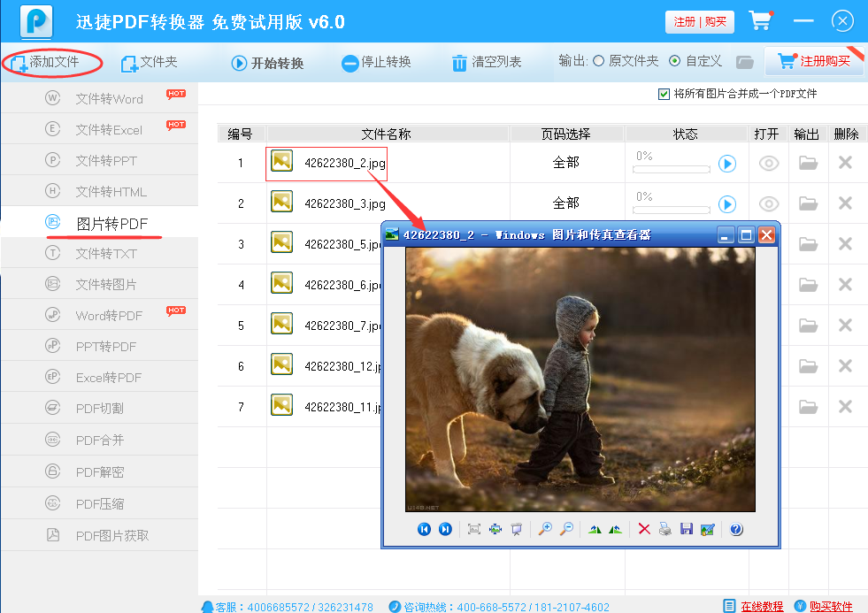Screen dimensions: 868x613
Task: Zoom out icon in picture viewer
Action: click(566, 530)
